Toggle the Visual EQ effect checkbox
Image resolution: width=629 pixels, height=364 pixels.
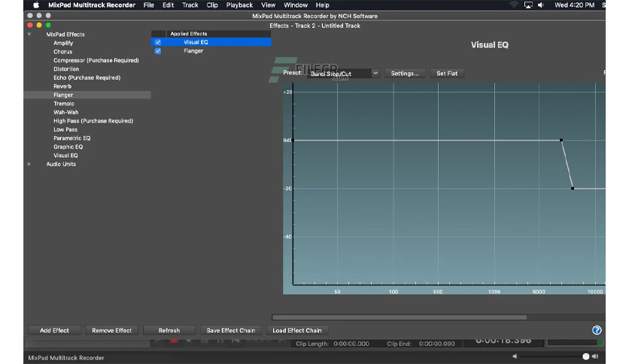158,42
